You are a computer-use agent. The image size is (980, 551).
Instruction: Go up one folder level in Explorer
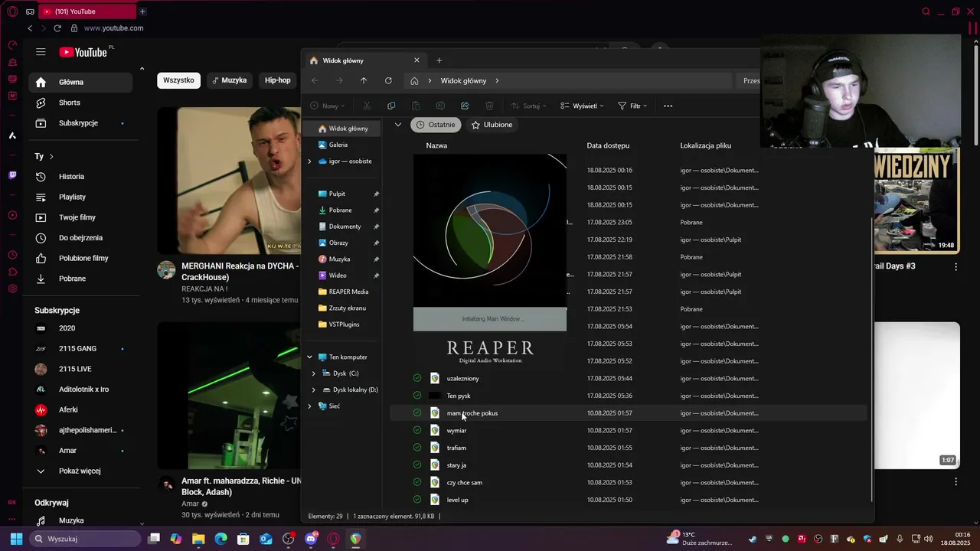(x=364, y=80)
